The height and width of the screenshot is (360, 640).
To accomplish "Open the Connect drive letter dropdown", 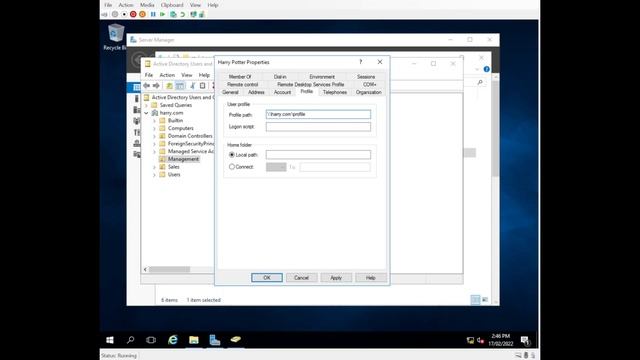I will tap(276, 167).
